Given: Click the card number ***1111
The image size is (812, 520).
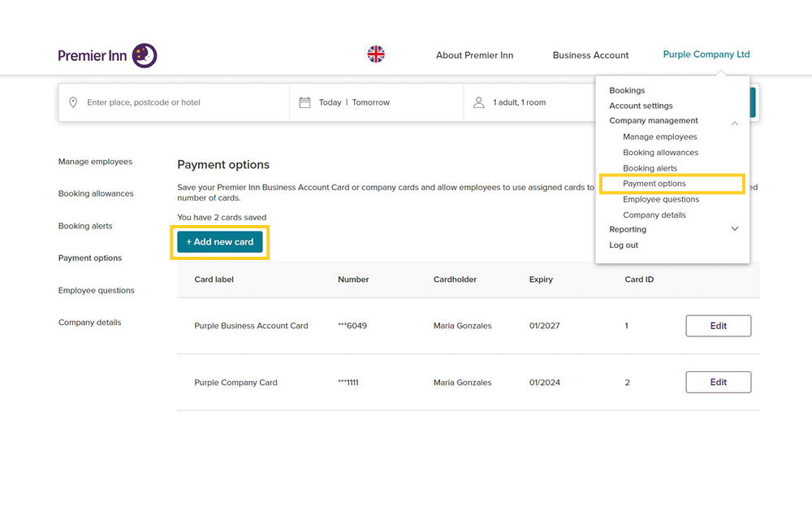Looking at the screenshot, I should [x=348, y=383].
